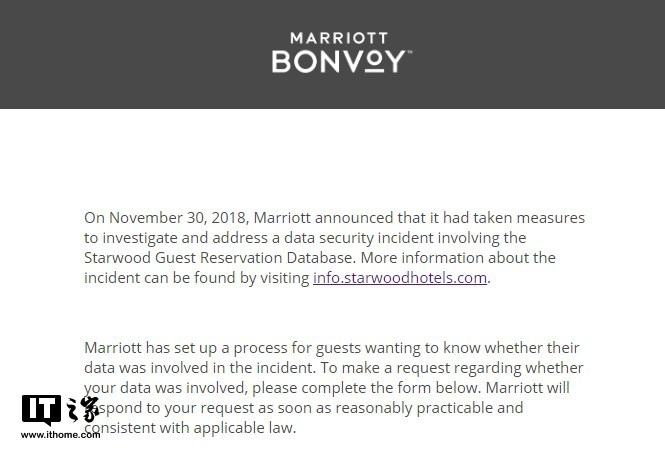The height and width of the screenshot is (461, 665).
Task: Click the Chinese characters in the ithome logo
Action: 83,409
